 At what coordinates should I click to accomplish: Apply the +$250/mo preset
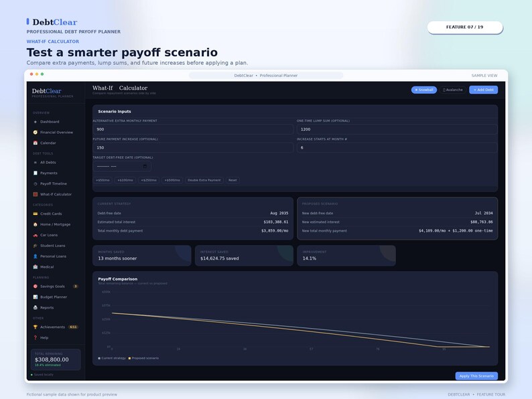pos(149,180)
